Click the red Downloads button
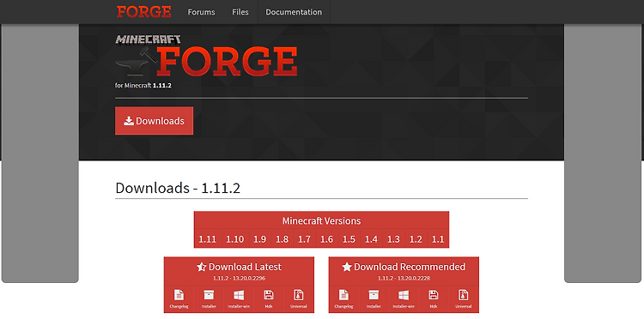Viewport: 644px width, 319px height. 154,121
